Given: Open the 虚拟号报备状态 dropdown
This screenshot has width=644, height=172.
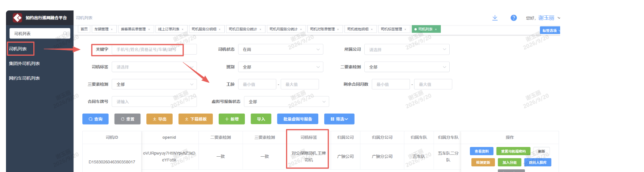Looking at the screenshot, I should coord(286,101).
